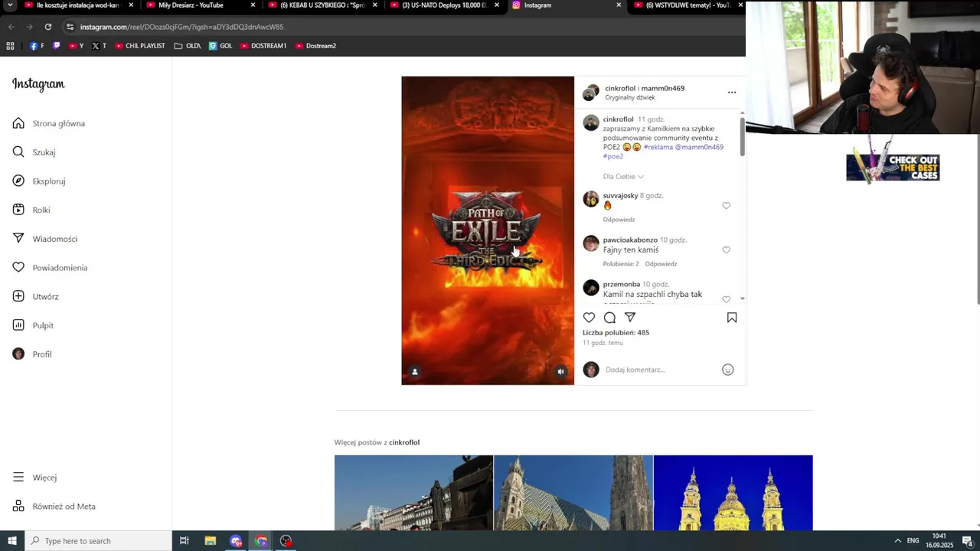
Task: Play or pause the Path of Exile reel
Action: [488, 230]
